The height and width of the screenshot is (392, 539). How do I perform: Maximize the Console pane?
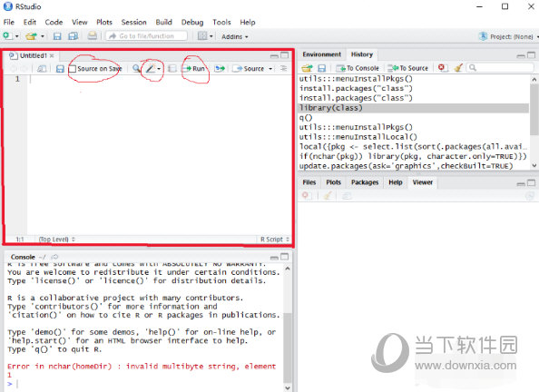pos(285,257)
